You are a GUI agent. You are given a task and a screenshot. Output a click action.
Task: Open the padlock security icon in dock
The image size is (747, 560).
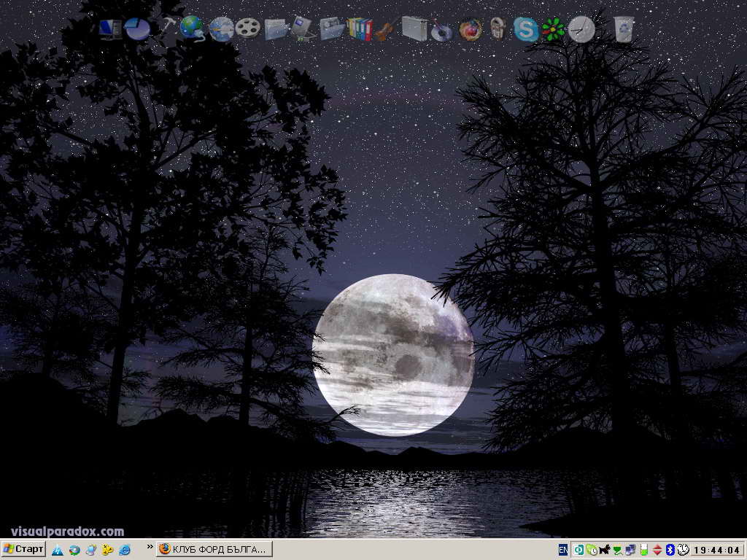pos(498,29)
